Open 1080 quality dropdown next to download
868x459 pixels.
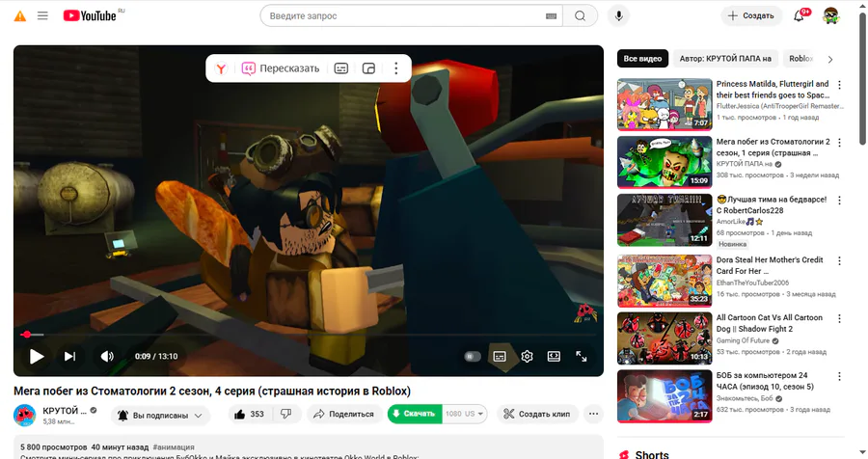pos(465,414)
